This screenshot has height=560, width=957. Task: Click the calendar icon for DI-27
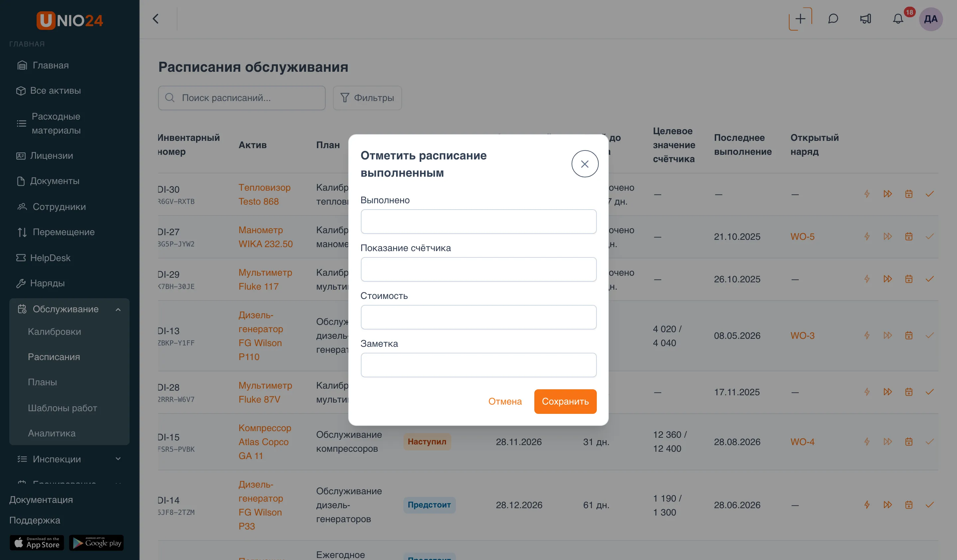click(x=908, y=236)
